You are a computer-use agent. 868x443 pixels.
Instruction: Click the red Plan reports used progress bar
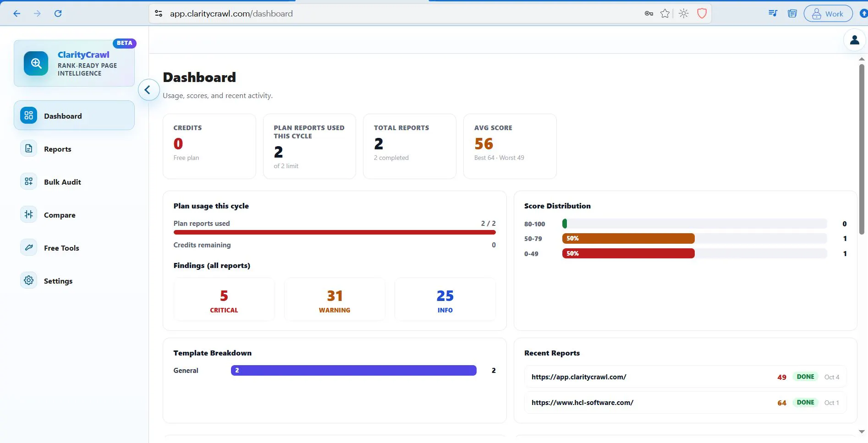tap(335, 232)
